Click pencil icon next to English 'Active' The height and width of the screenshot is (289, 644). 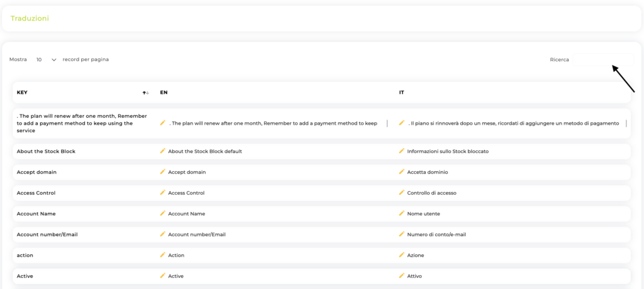coord(163,276)
